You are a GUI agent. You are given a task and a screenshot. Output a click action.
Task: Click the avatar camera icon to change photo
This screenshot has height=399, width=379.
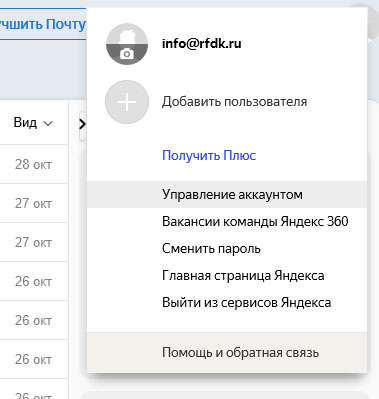click(x=127, y=54)
